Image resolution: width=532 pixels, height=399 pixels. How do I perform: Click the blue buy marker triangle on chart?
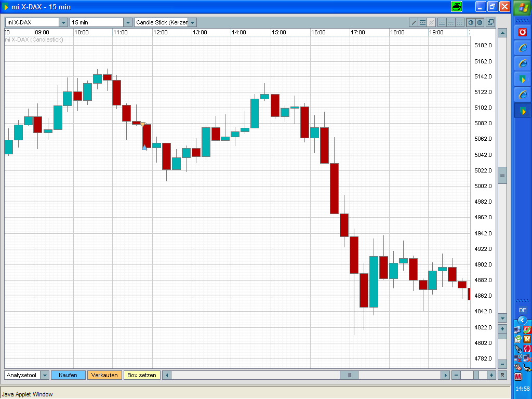tap(144, 147)
